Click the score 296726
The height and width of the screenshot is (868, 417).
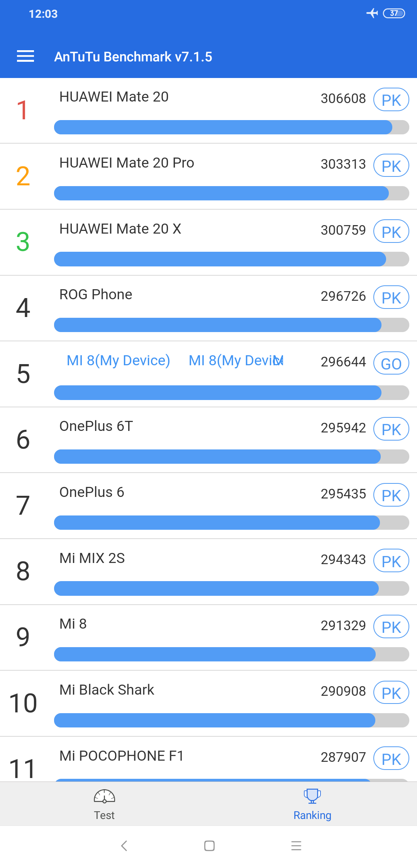pos(343,296)
